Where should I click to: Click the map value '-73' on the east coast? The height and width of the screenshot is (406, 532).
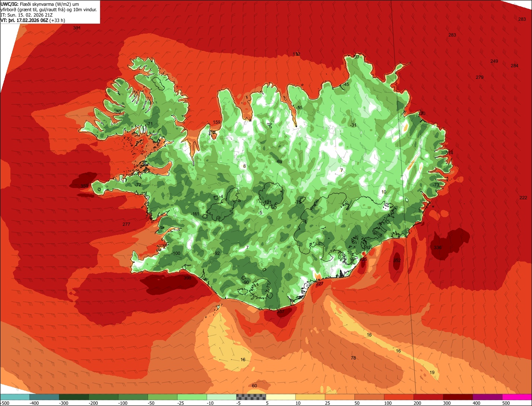click(436, 185)
